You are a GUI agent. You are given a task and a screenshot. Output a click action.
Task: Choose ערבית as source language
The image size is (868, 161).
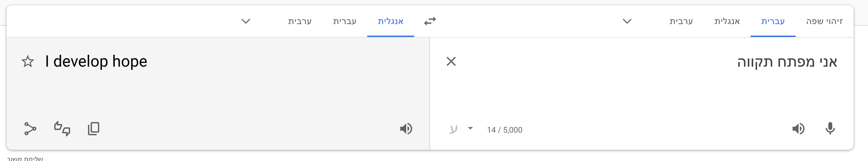point(681,21)
